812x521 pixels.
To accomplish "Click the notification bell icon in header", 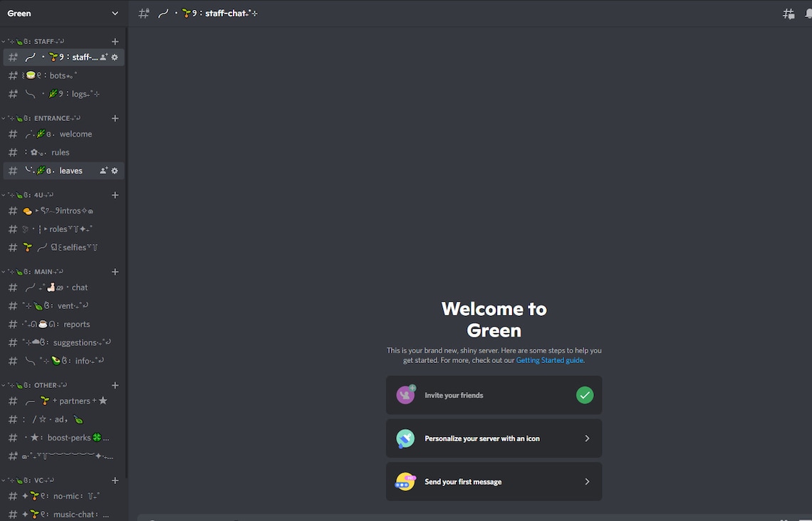I will pos(808,14).
